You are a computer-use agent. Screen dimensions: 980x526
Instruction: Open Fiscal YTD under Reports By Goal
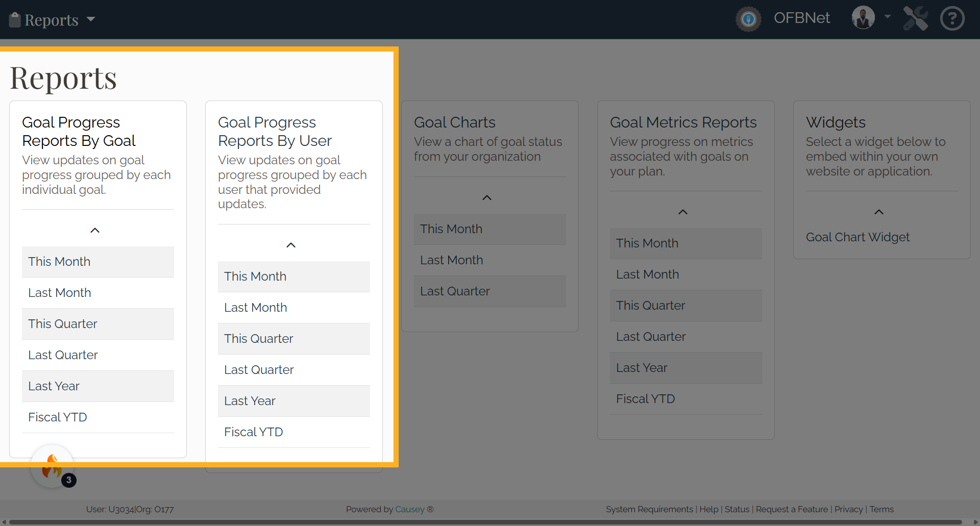coord(98,417)
